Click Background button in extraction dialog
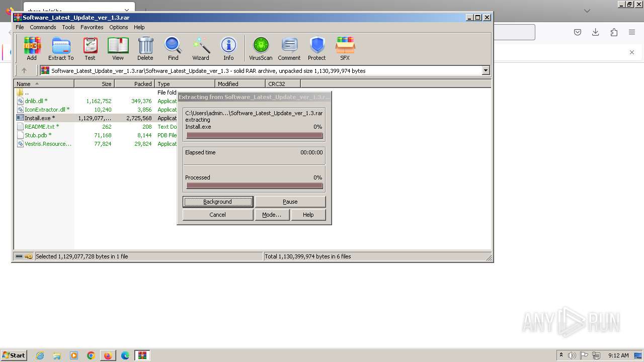 217,202
